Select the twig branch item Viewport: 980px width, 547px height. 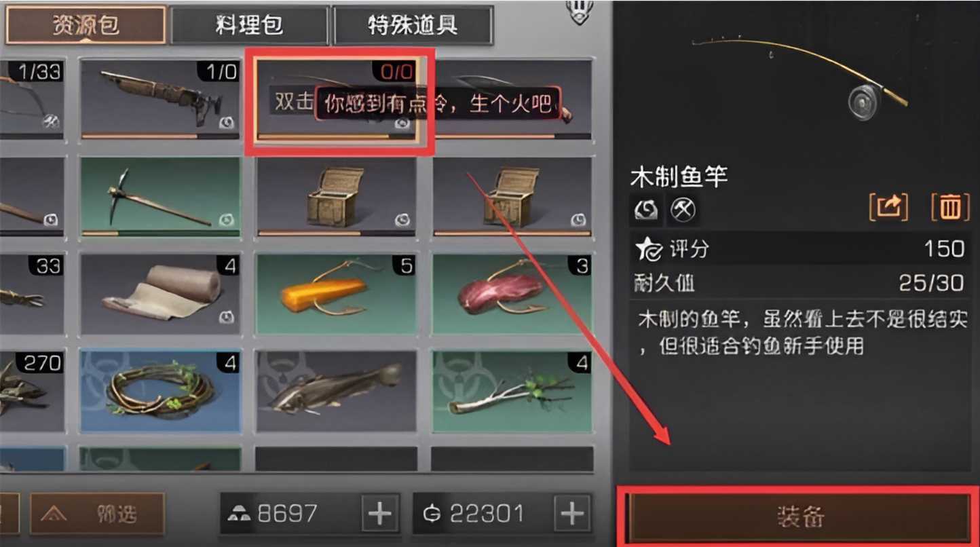[x=512, y=392]
